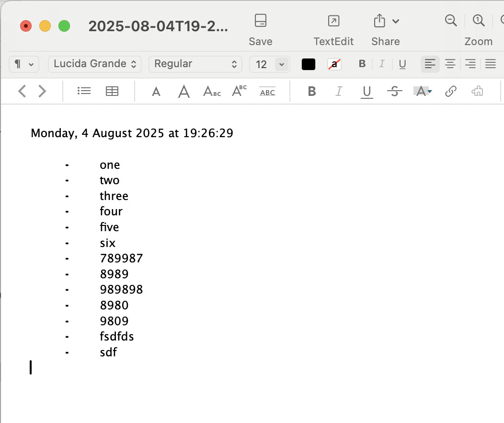
Task: Click the text line containing 'three'
Action: [x=114, y=196]
